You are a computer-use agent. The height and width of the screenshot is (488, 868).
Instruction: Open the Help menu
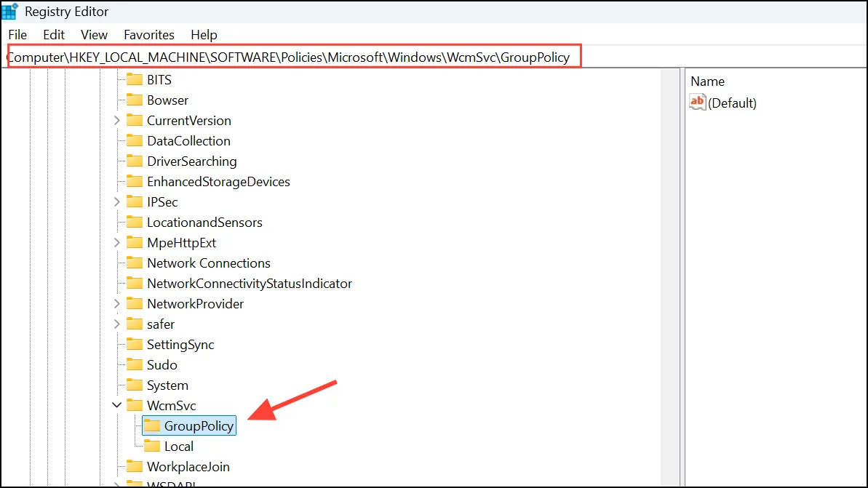204,35
